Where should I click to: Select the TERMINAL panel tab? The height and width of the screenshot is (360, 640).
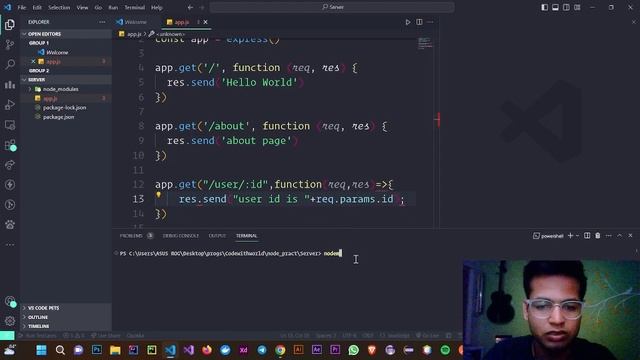coord(246,236)
